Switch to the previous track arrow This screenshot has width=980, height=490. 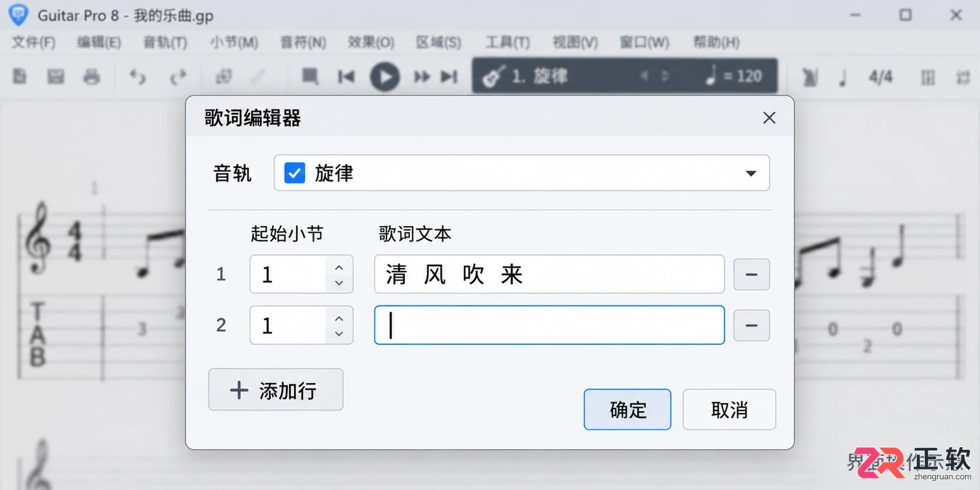pyautogui.click(x=644, y=76)
